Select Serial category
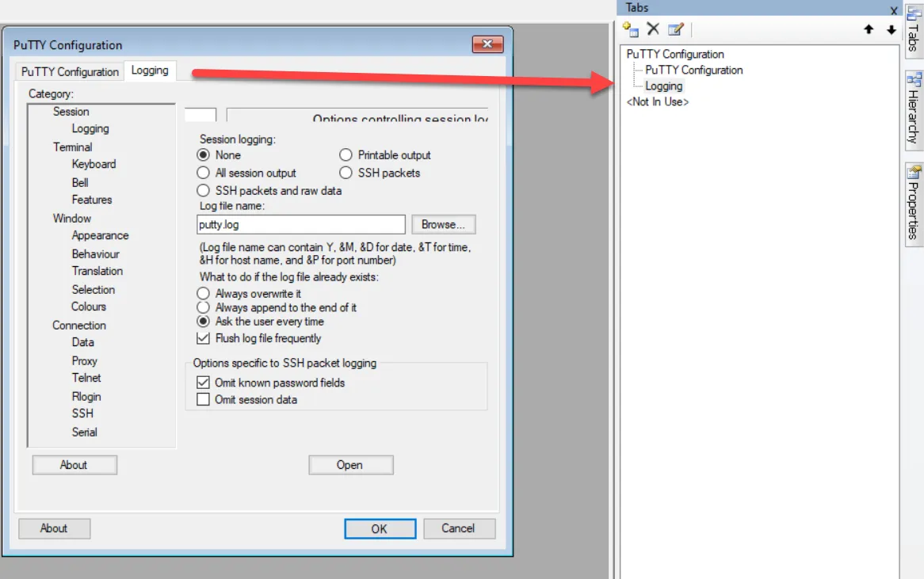The width and height of the screenshot is (924, 579). tap(84, 432)
